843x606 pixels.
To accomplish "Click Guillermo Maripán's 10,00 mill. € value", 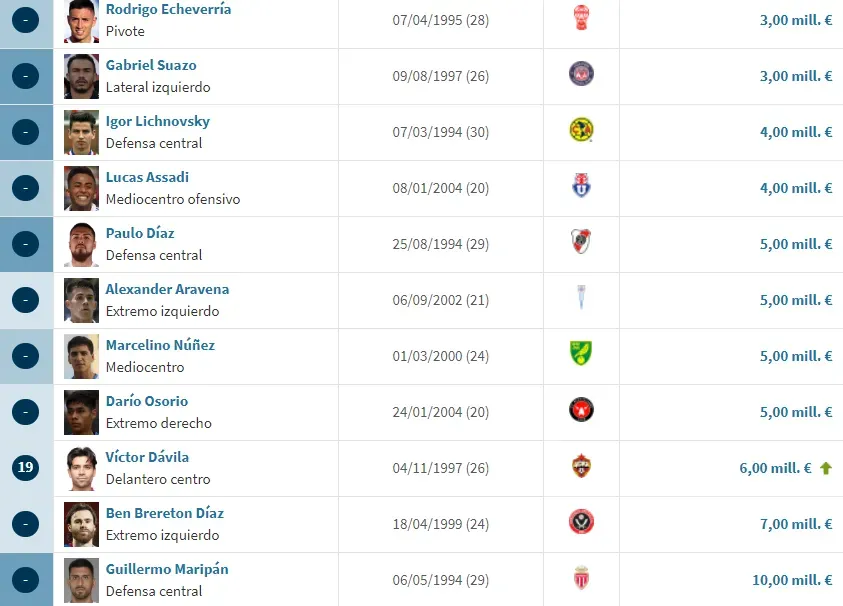I will pos(793,580).
